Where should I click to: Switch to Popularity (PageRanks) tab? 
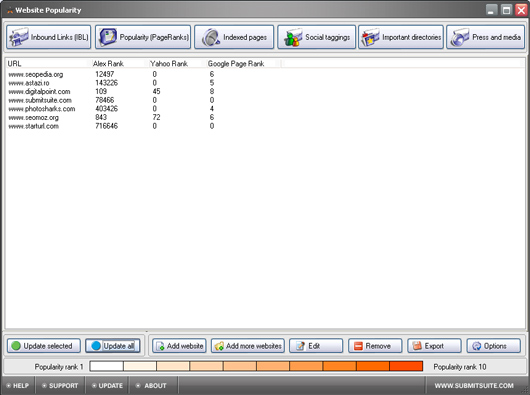click(x=143, y=37)
